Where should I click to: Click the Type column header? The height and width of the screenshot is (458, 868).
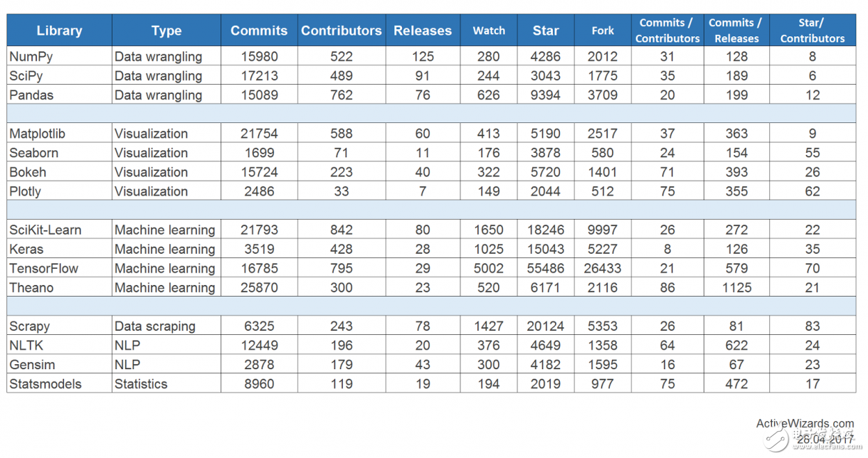click(x=166, y=31)
